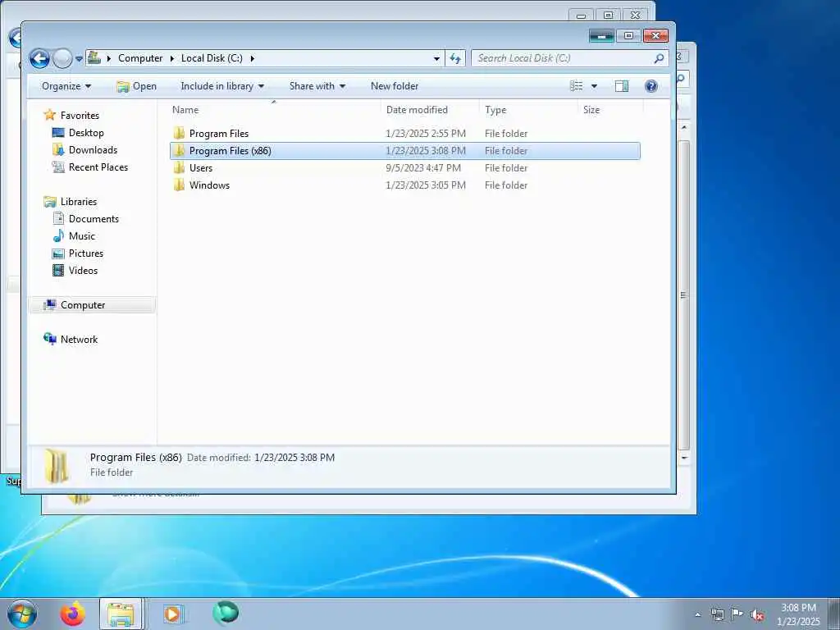
Task: Open the Music library
Action: pos(81,235)
